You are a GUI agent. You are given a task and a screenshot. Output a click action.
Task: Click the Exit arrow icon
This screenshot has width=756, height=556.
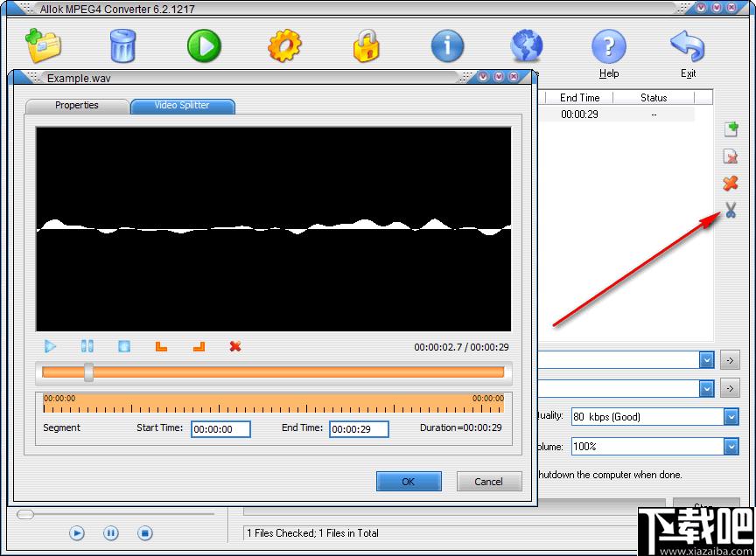[x=688, y=46]
